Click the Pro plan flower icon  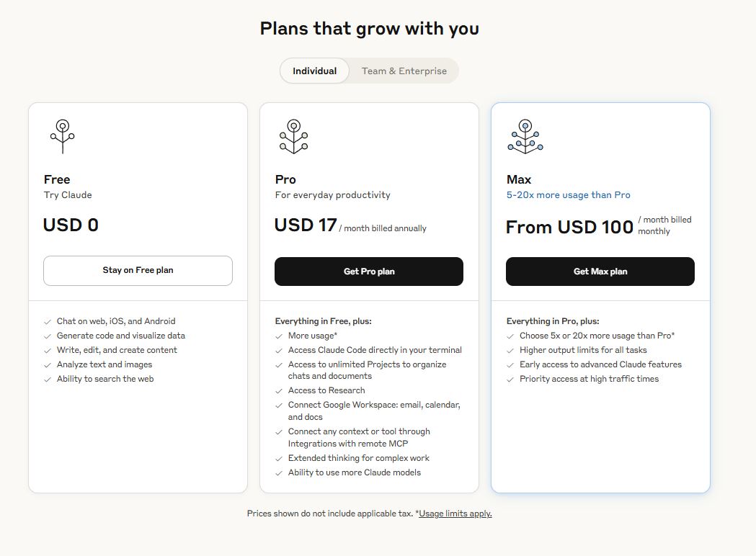click(x=294, y=136)
